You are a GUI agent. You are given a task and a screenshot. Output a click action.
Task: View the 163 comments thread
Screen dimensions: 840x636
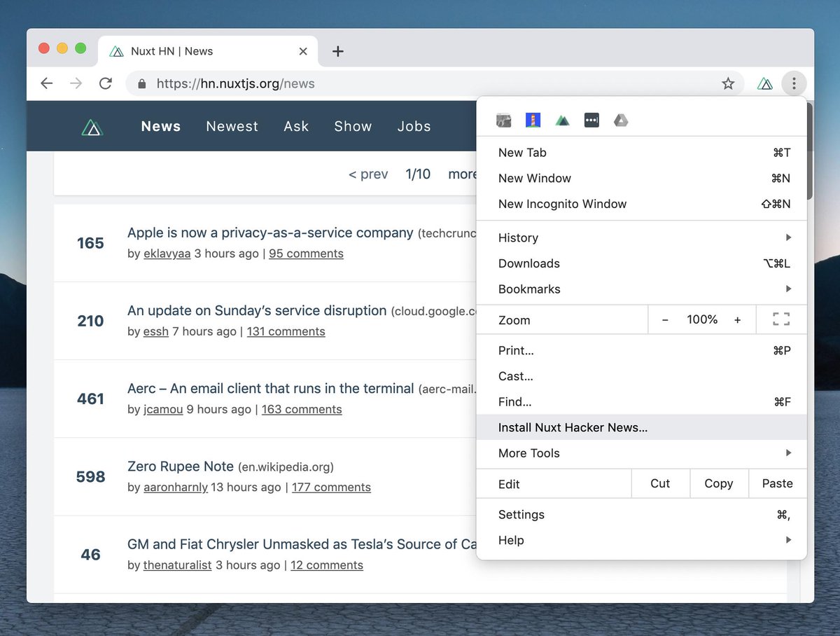(302, 409)
